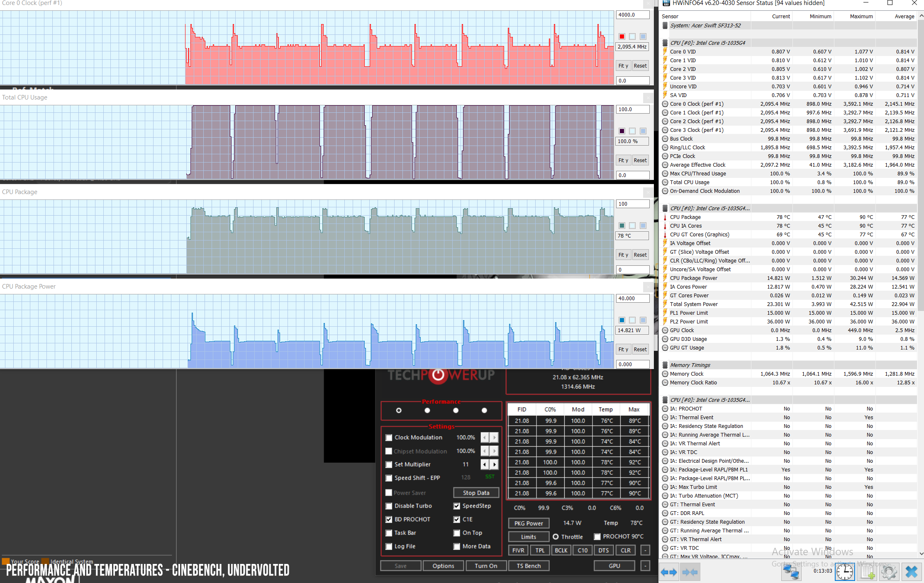Close the CPU Package temperature graph panel

(x=648, y=192)
